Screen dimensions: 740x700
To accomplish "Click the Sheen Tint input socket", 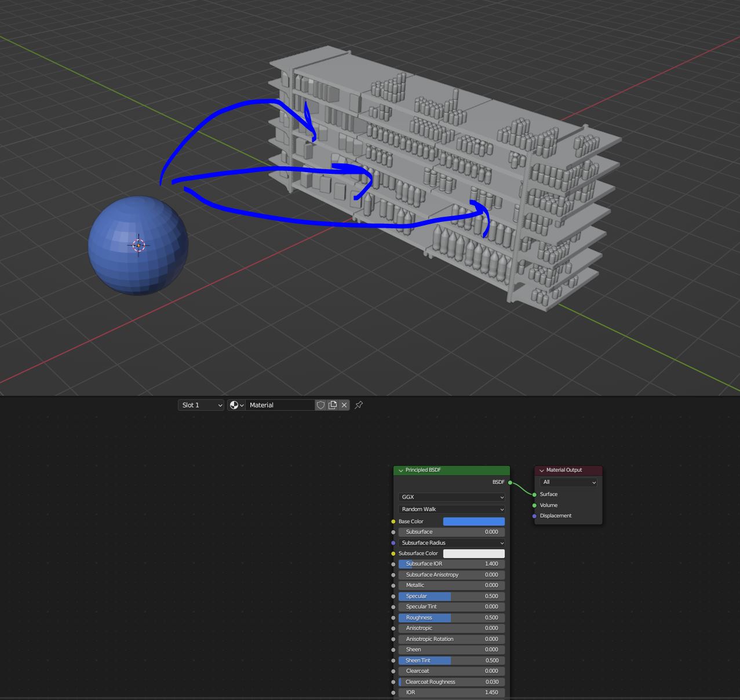I will coord(393,661).
